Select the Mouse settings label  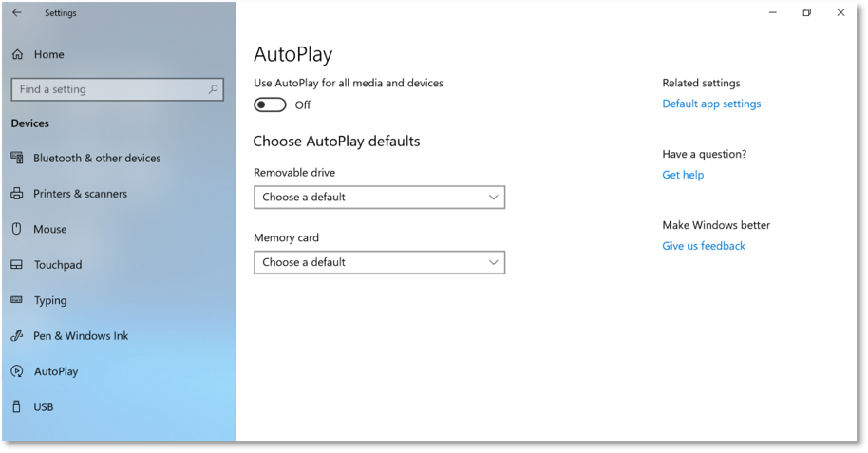(49, 229)
